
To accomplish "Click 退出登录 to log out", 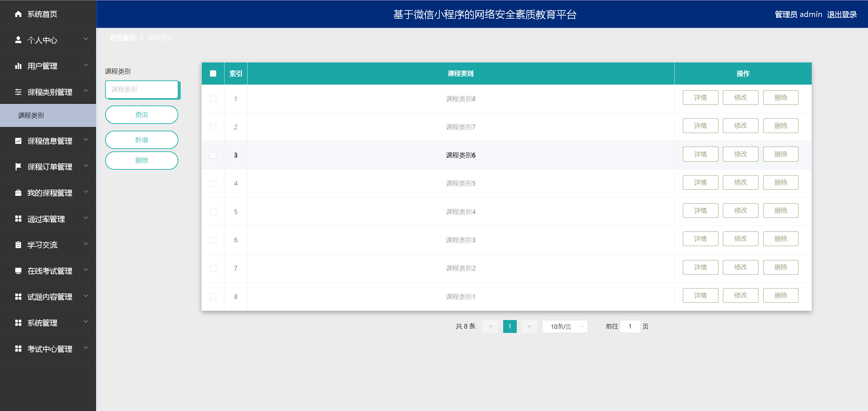I will (842, 14).
